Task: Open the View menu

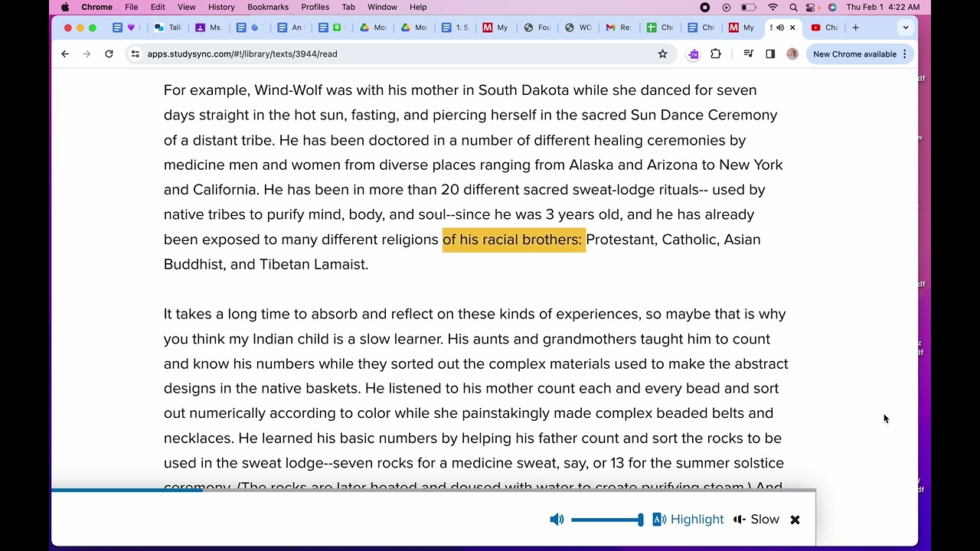Action: pyautogui.click(x=186, y=7)
